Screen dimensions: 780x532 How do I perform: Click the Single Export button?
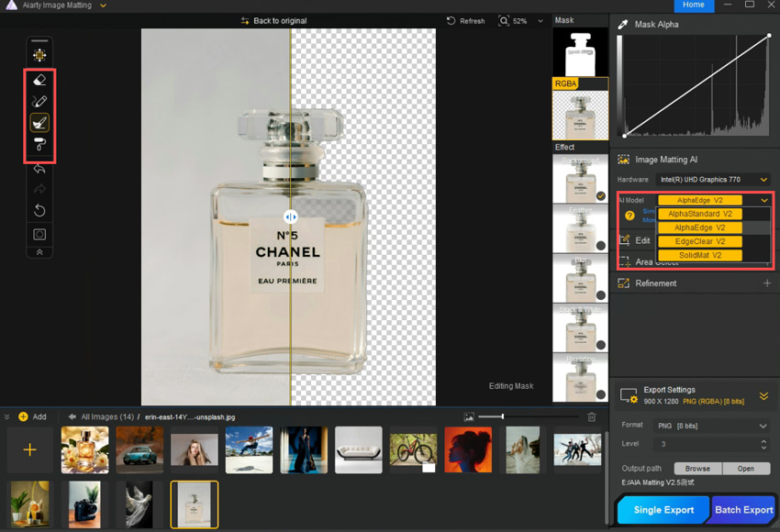663,510
